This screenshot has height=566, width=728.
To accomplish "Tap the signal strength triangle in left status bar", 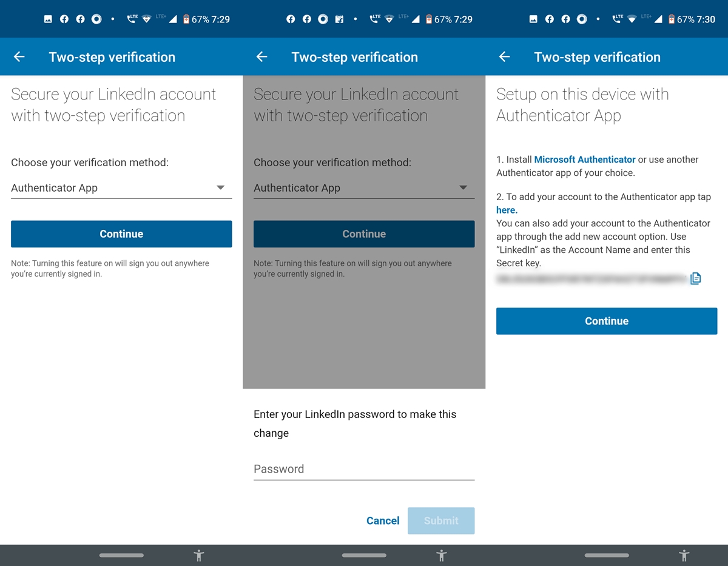I will click(x=173, y=19).
